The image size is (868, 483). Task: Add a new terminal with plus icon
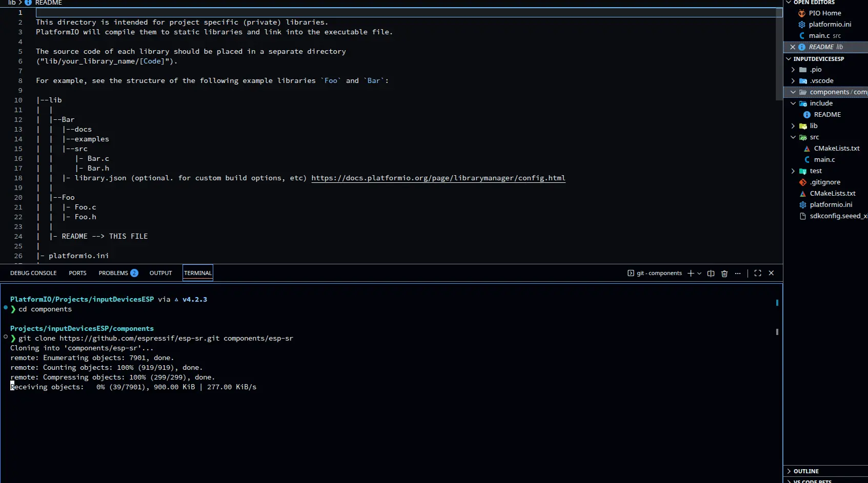pos(691,274)
